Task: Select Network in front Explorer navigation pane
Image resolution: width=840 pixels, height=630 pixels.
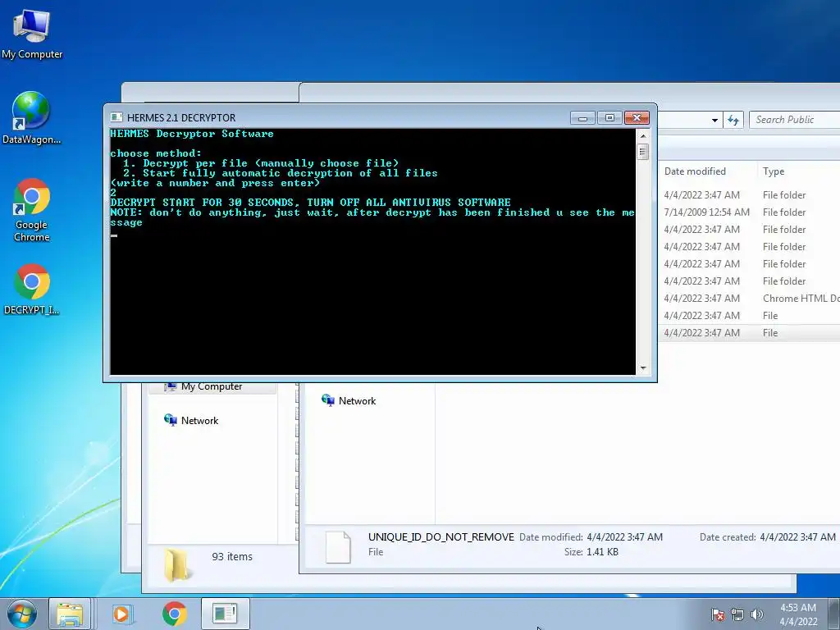Action: click(x=349, y=400)
